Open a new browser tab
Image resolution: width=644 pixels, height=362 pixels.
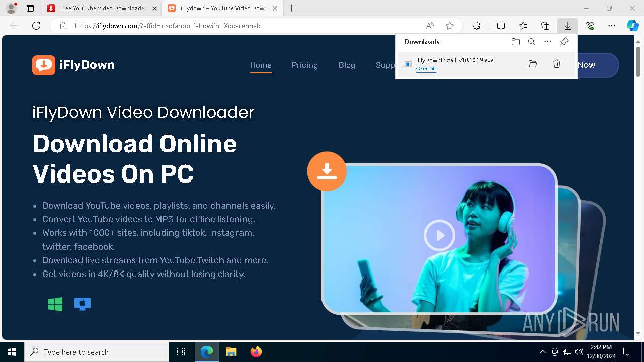(x=292, y=8)
